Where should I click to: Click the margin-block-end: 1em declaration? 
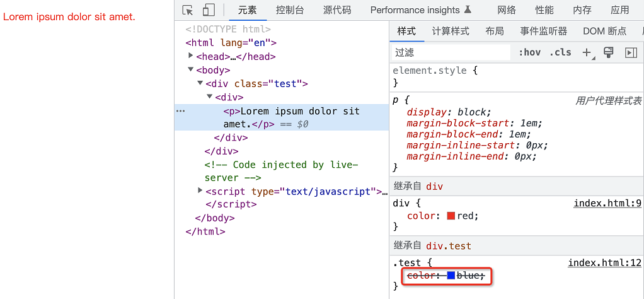(469, 134)
